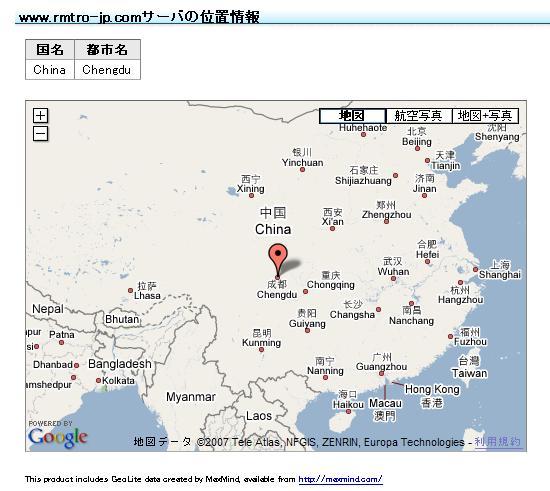Switch to 地図 map view
Image resolution: width=550 pixels, height=491 pixels.
(352, 116)
